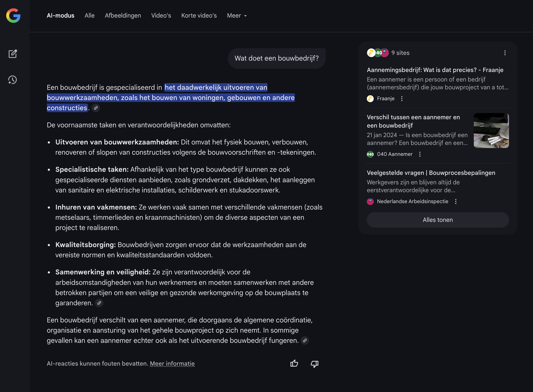Viewport: 533px width, 392px height.
Task: Click the thumbs up feedback icon
Action: tap(294, 363)
